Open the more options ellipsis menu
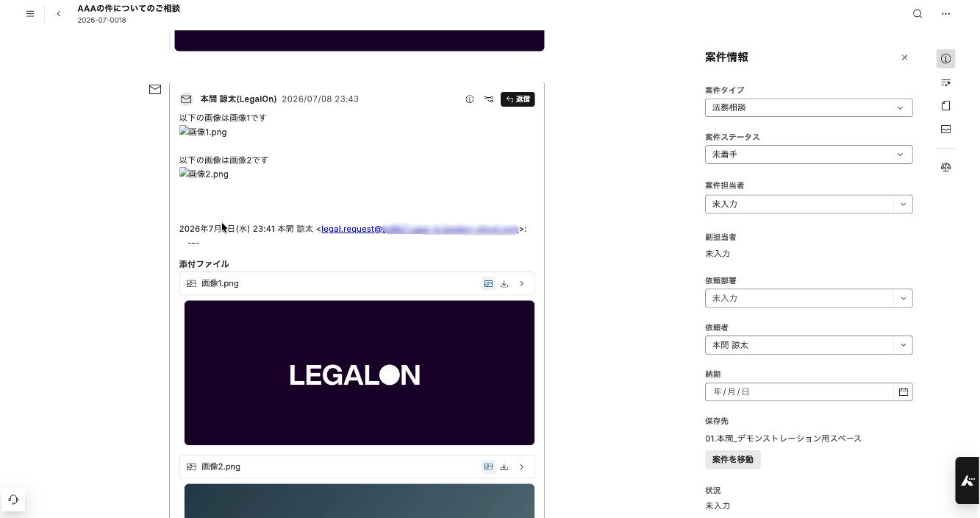980x518 pixels. (x=946, y=14)
